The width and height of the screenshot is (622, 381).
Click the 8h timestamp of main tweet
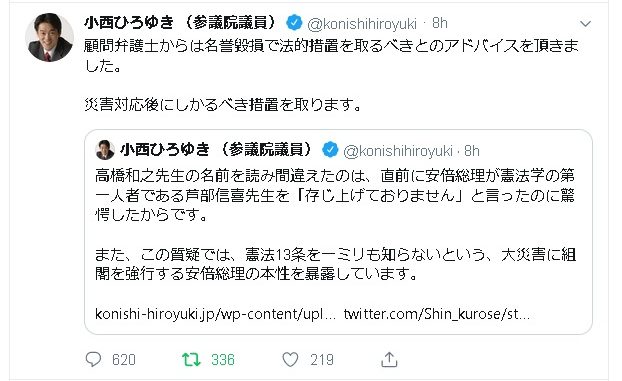click(440, 23)
